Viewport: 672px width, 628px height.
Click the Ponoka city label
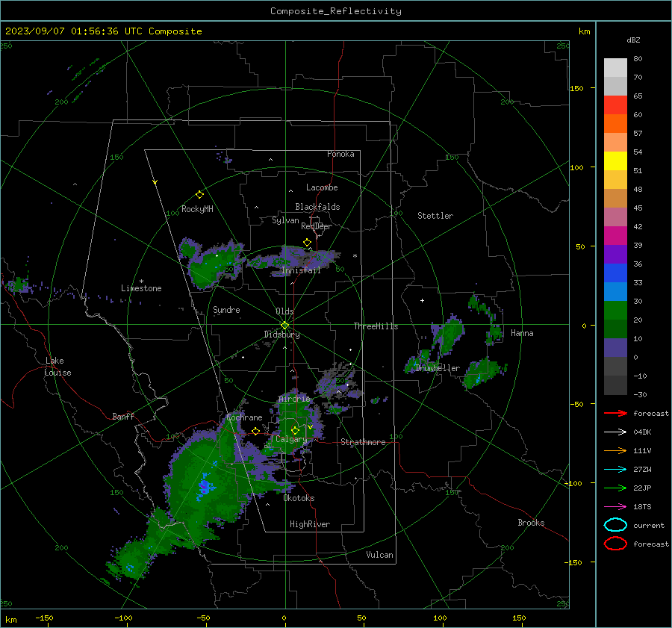tap(340, 154)
